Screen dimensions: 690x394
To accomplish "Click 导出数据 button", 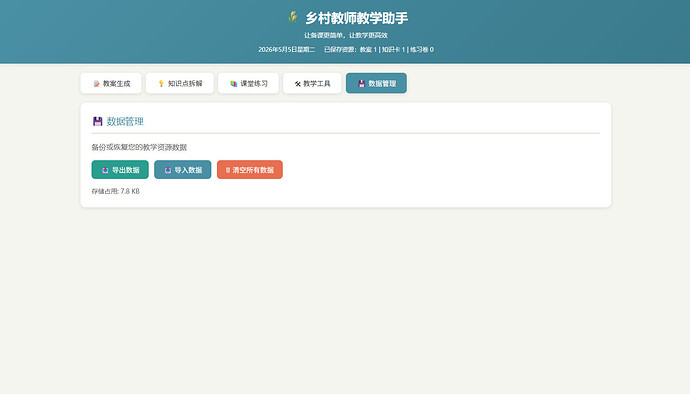I will pos(120,169).
